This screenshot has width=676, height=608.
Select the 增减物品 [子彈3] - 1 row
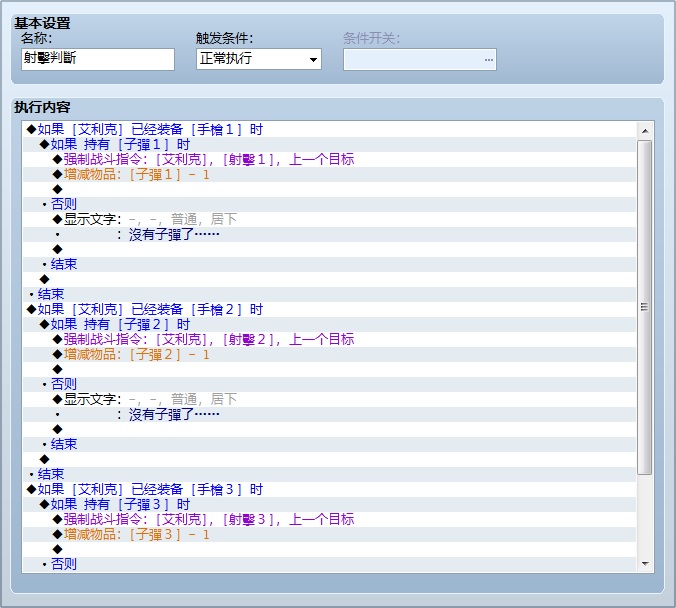[329, 534]
